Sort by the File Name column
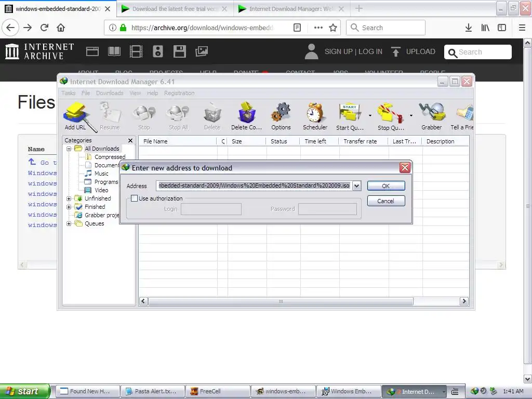Viewport: 532px width, 399px height. point(178,141)
